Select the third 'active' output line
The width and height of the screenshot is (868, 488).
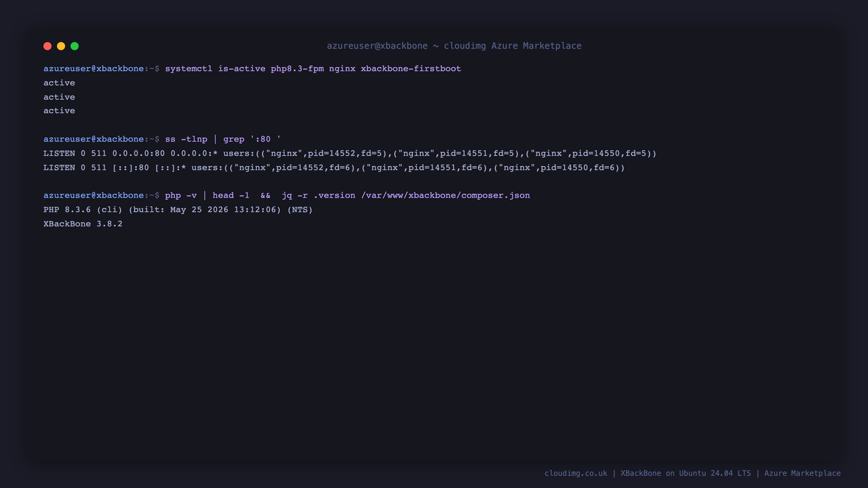59,110
